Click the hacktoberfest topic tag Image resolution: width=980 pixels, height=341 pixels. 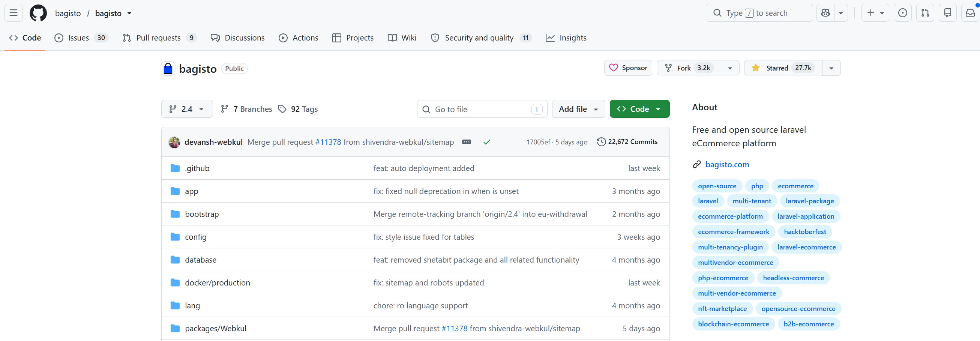pos(805,232)
